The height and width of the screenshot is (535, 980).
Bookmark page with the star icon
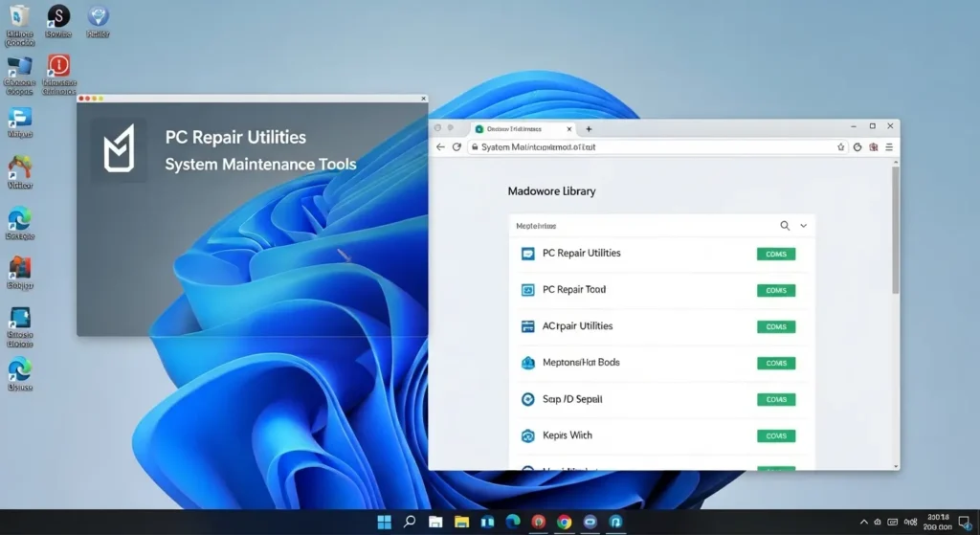[x=840, y=146]
